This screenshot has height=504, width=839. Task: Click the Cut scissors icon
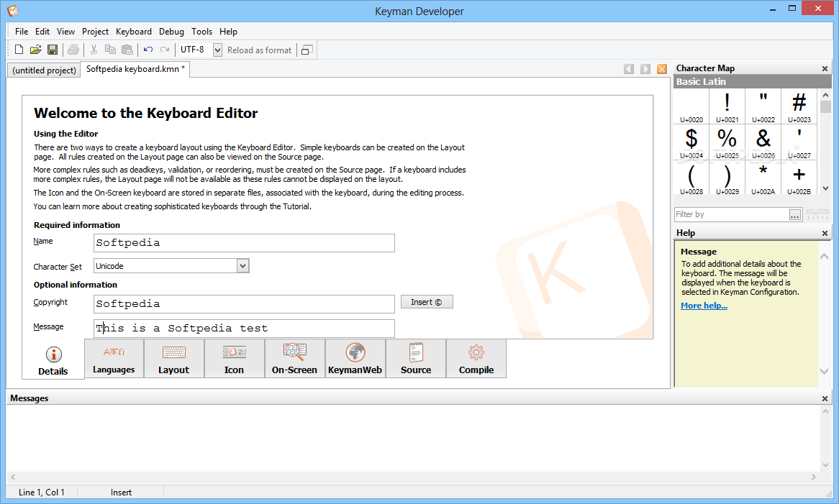(x=94, y=50)
